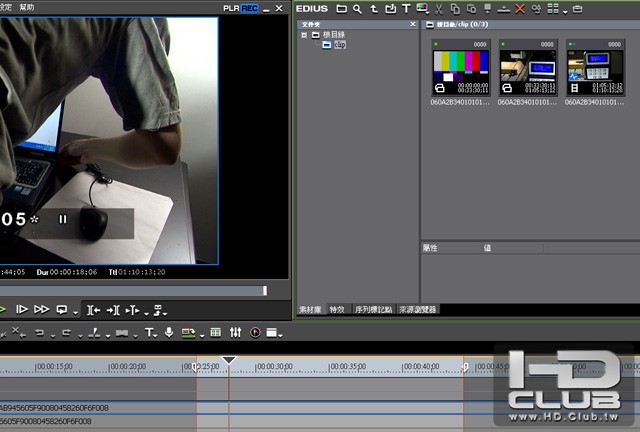Open the 幫助 help menu
This screenshot has width=640, height=432.
(27, 7)
